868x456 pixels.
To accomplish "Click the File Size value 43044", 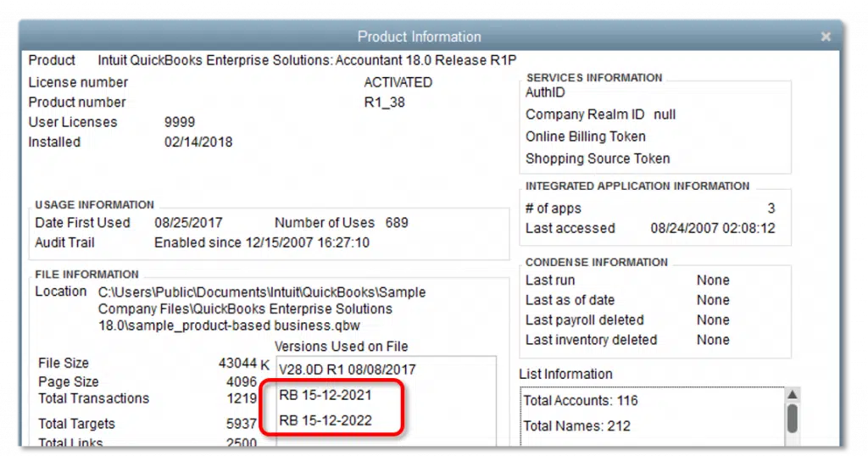I will [x=237, y=363].
